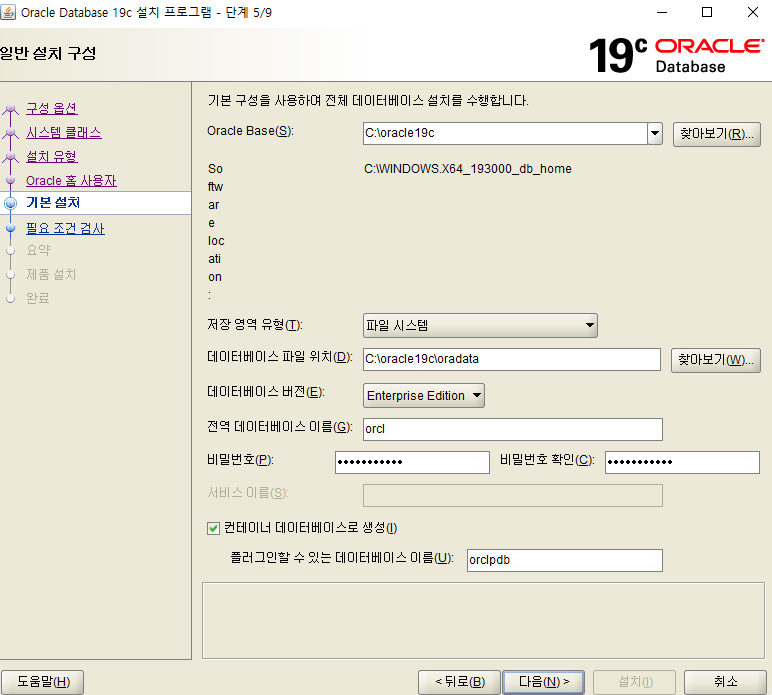Click the 일반 설치 구성 heading text

pyautogui.click(x=48, y=53)
